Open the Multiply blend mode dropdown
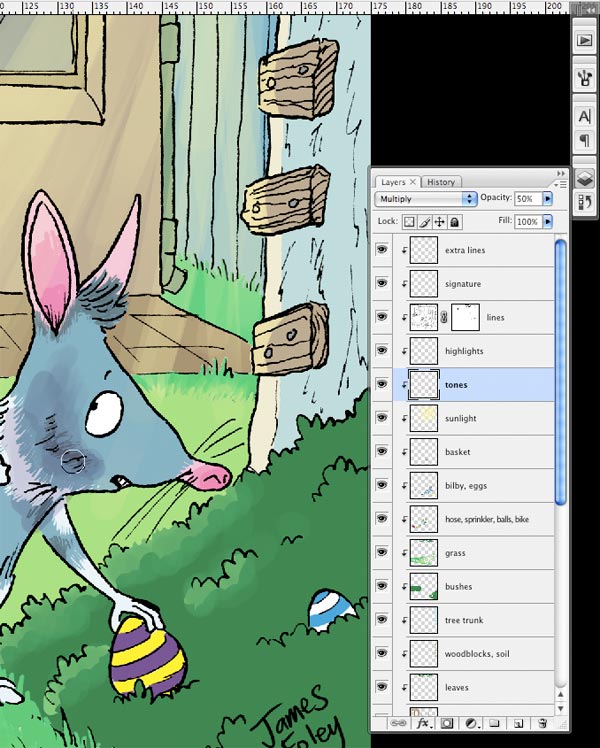Screen dimensions: 600x748 (x=425, y=199)
